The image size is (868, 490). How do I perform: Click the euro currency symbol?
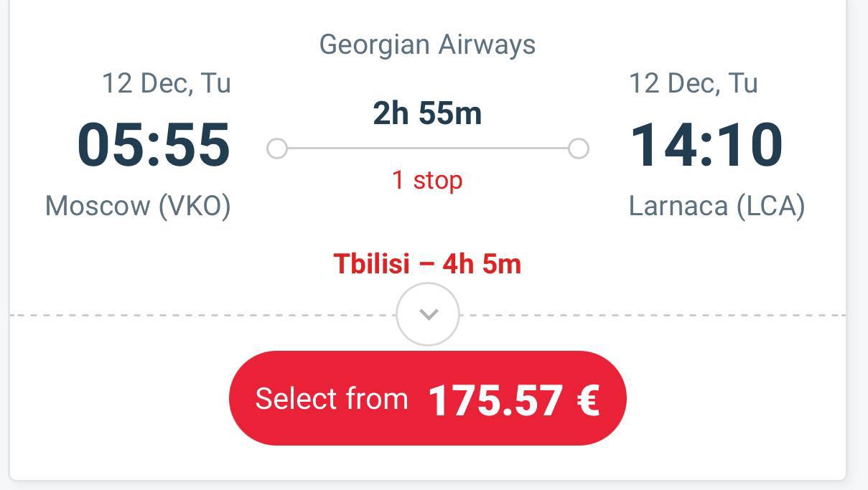[588, 400]
